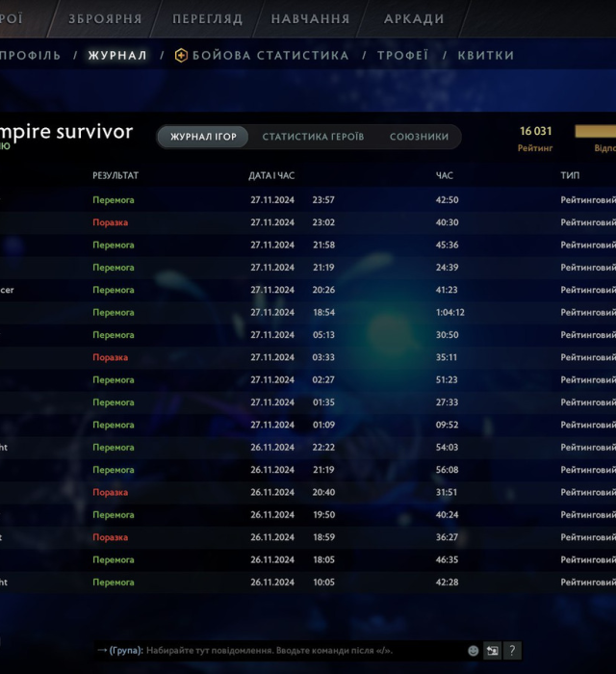
Task: Open chat help question mark icon
Action: coord(512,651)
